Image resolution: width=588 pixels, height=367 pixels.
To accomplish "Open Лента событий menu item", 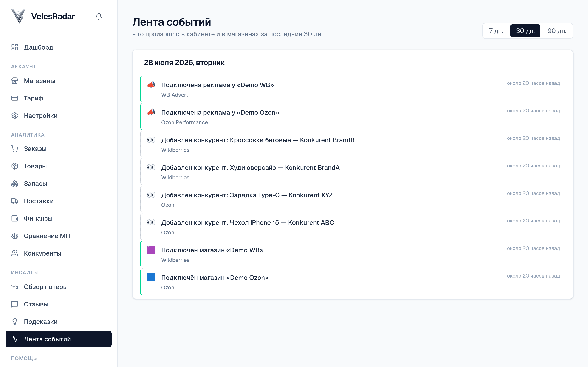I will tap(59, 339).
